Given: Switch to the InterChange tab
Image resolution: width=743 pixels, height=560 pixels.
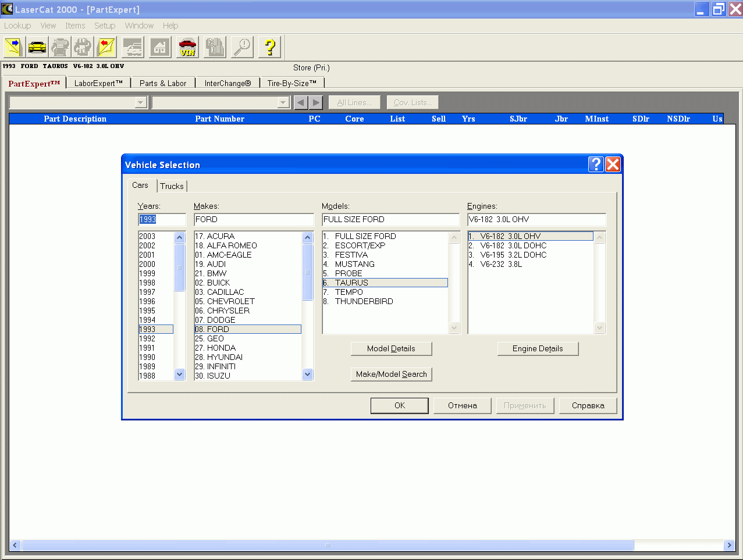Looking at the screenshot, I should click(227, 83).
